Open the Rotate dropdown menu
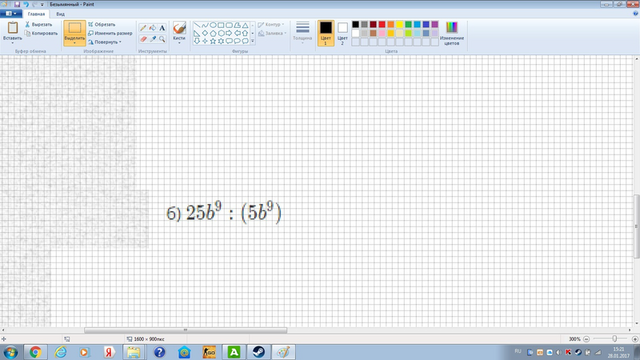Screen dimensions: 640x360 point(105,42)
